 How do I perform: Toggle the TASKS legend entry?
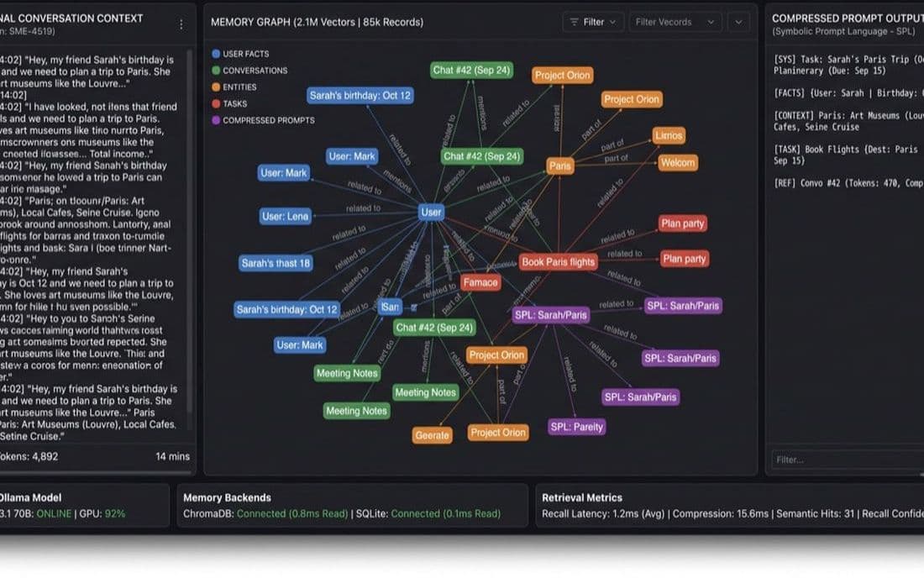click(x=229, y=103)
